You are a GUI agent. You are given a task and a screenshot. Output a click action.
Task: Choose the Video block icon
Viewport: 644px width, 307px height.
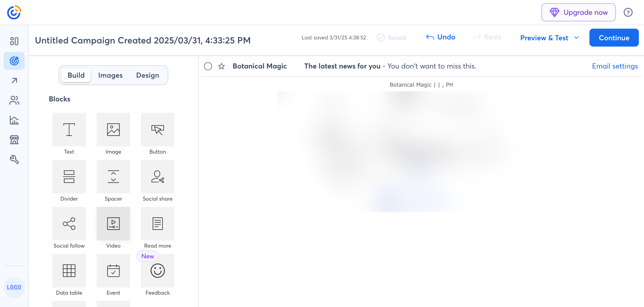point(113,224)
